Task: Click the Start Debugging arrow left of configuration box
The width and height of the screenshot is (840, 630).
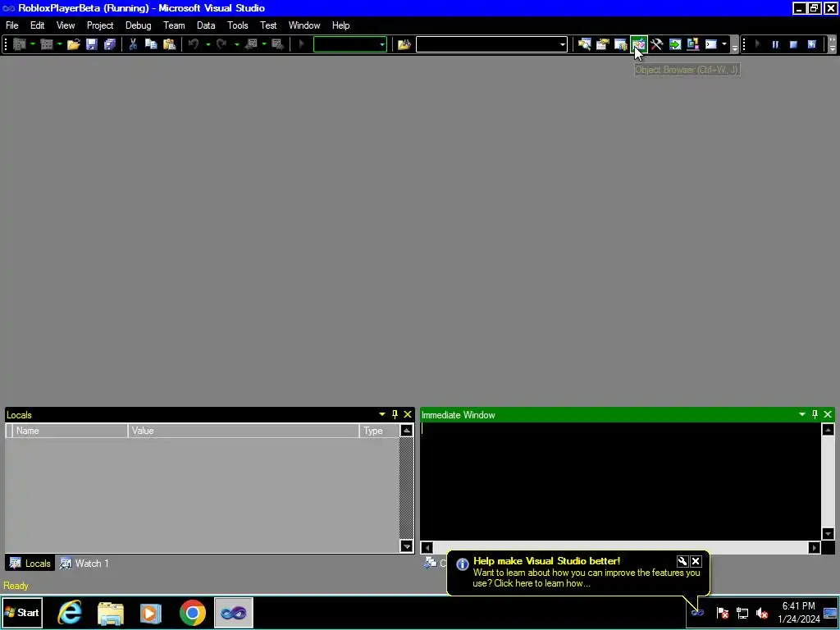Action: tap(302, 44)
